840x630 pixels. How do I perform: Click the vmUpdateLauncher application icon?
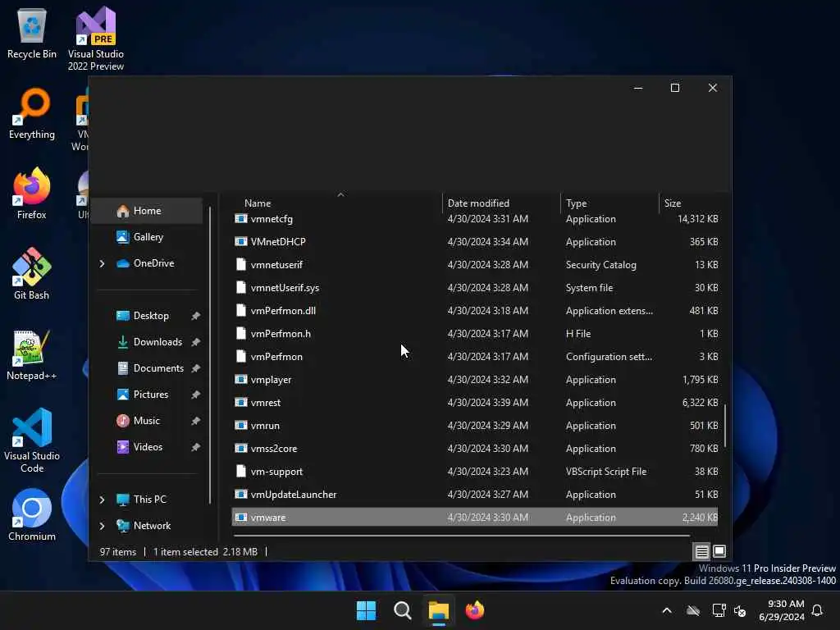coord(241,495)
